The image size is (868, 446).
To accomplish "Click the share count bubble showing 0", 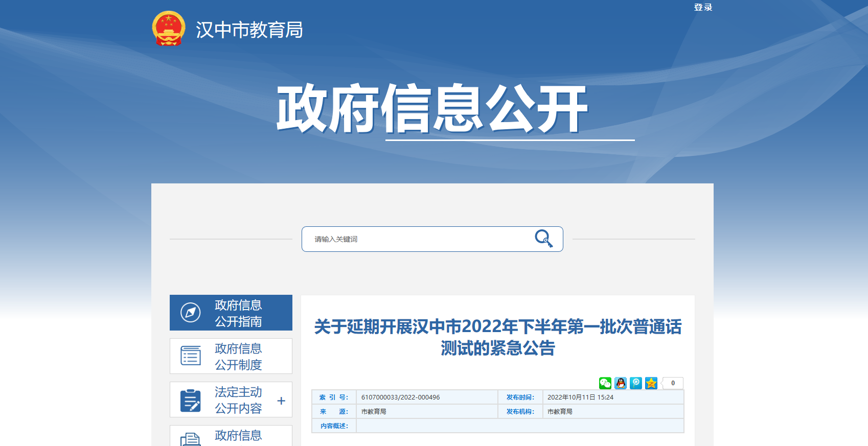I will point(673,383).
